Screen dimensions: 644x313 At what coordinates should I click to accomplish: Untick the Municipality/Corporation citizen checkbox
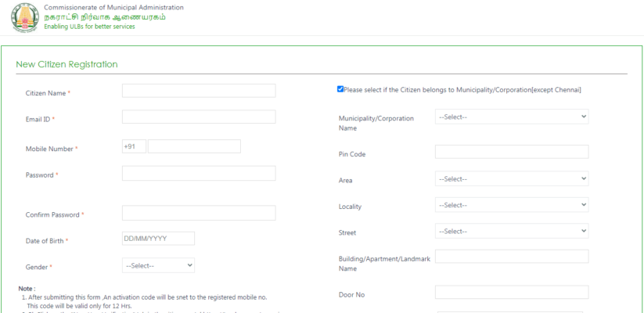point(340,89)
